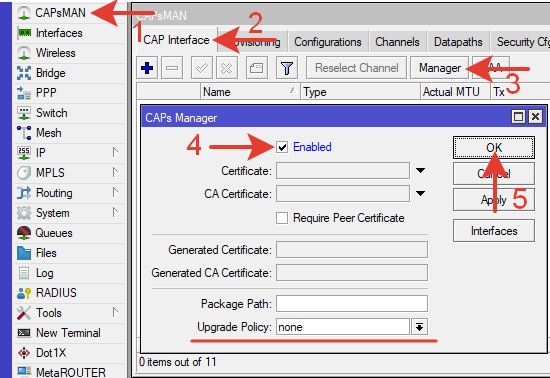The width and height of the screenshot is (550, 378).
Task: Open the Switch menu icon
Action: pos(24,113)
